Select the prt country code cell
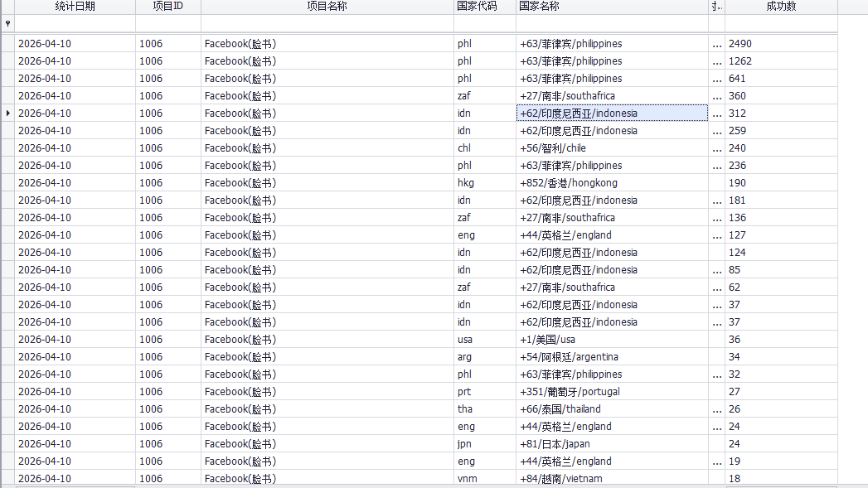The width and height of the screenshot is (868, 488). pos(485,392)
